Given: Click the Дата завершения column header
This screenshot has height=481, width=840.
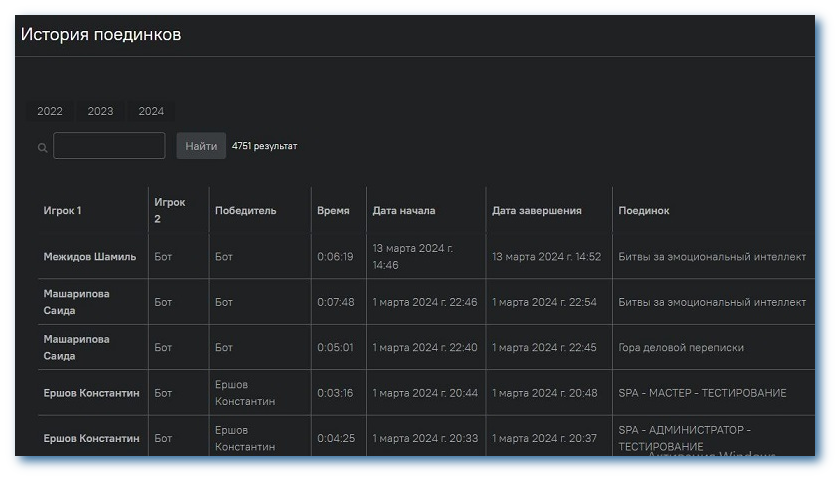Looking at the screenshot, I should (537, 211).
